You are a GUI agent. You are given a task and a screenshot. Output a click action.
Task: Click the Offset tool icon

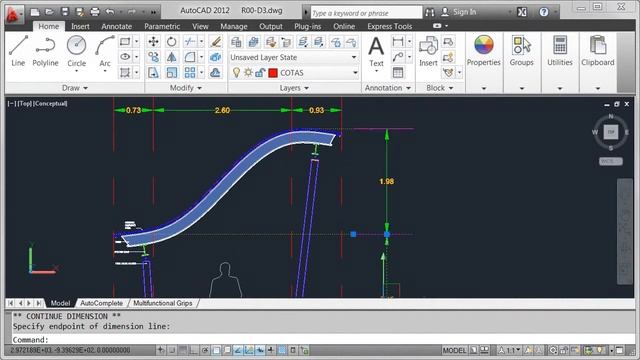[x=215, y=73]
